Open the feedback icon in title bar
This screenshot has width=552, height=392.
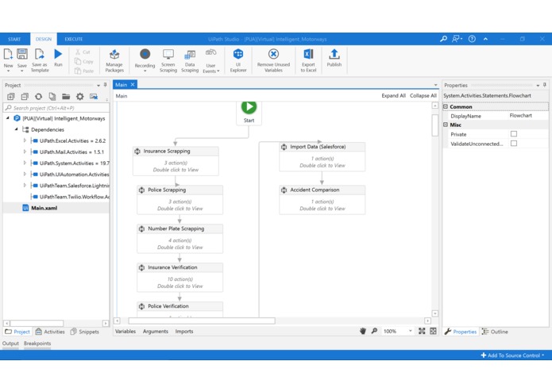457,39
